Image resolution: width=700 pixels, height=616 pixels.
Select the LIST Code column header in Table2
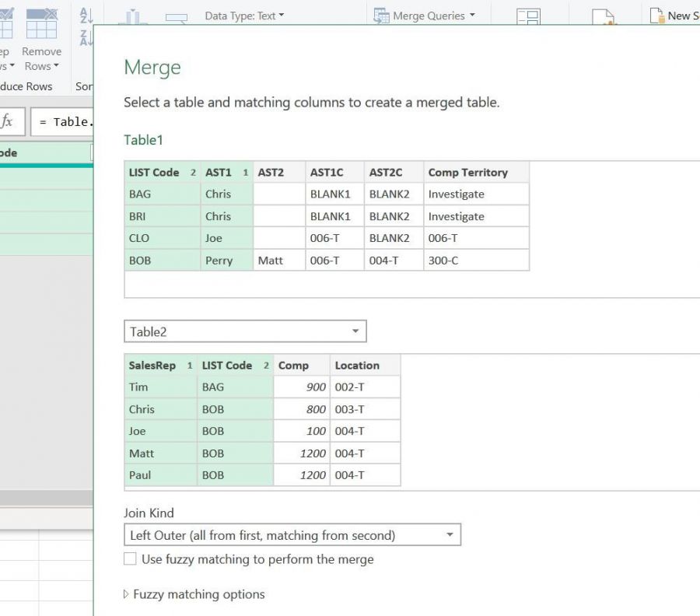click(235, 365)
